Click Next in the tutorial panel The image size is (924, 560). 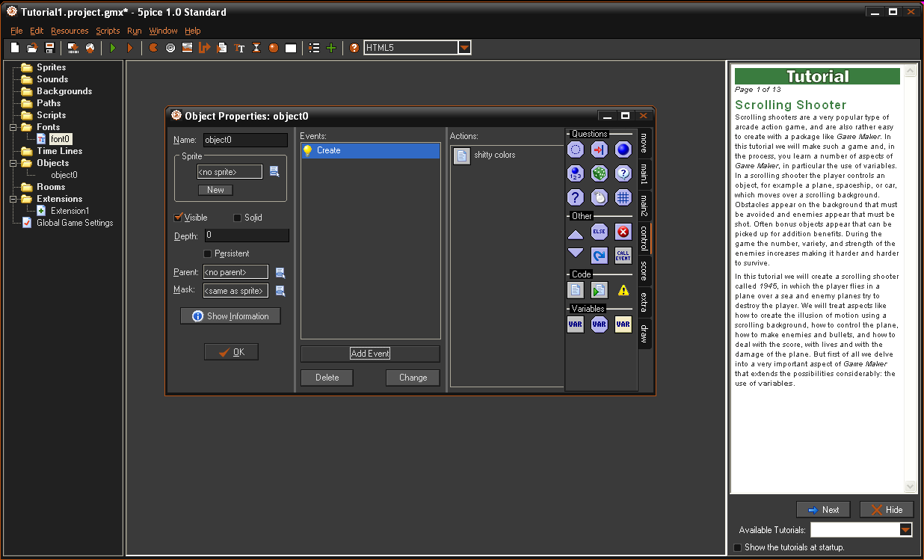click(x=823, y=510)
